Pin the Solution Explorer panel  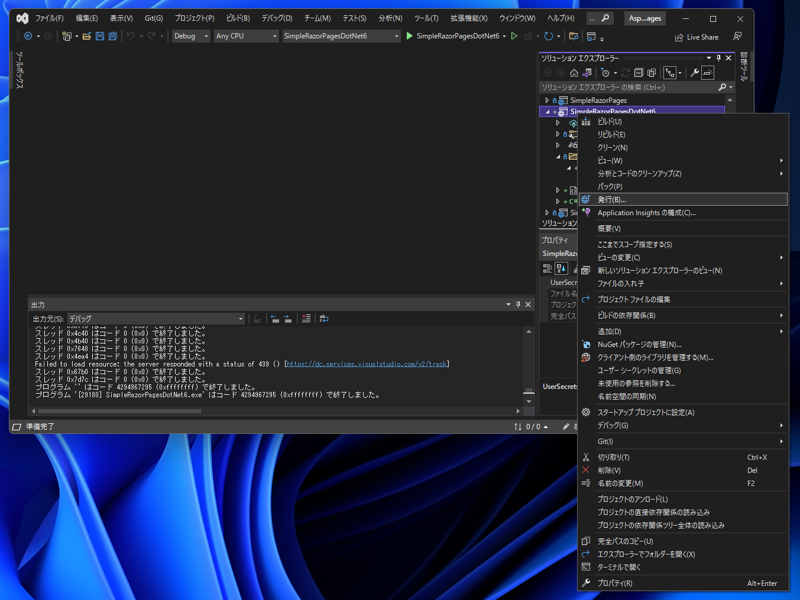click(718, 58)
